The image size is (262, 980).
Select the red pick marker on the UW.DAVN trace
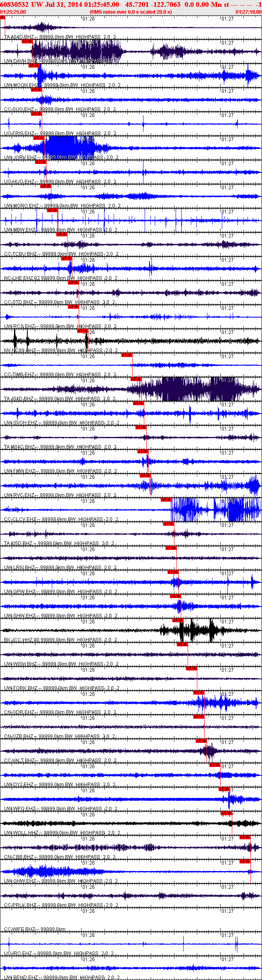click(27, 41)
